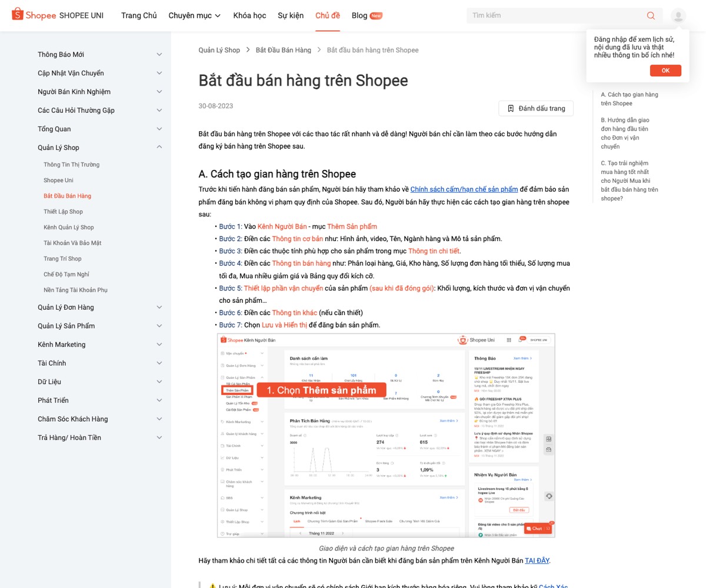Click the Kênh Người Bán screenshot image

coord(386,435)
